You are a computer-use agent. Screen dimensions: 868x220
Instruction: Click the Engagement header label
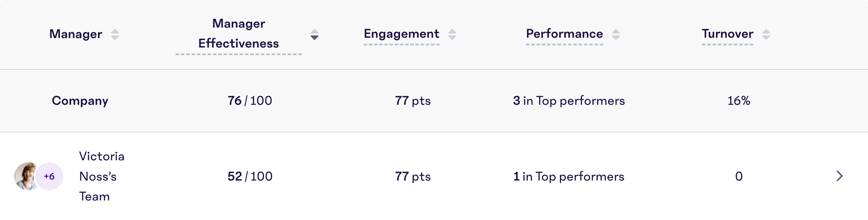[x=401, y=34]
